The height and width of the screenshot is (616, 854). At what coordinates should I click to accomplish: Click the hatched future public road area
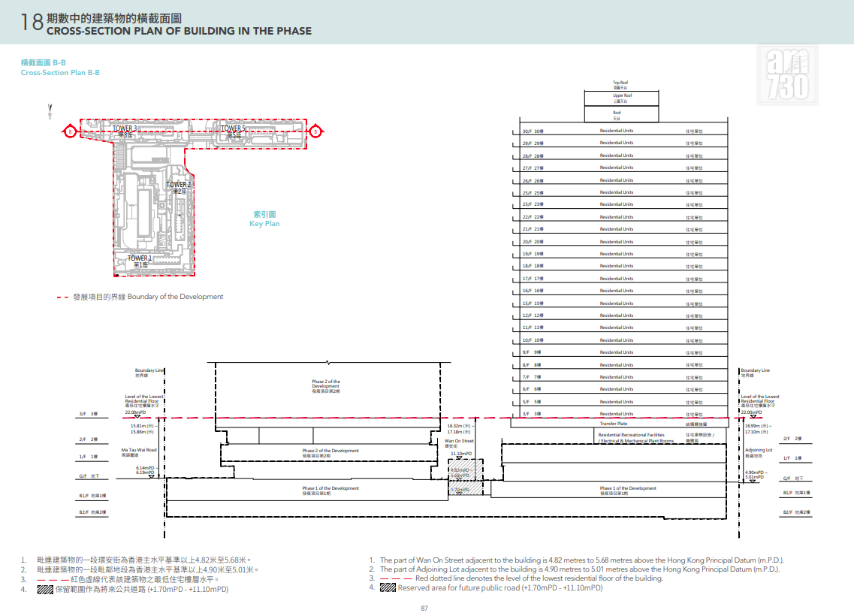(x=466, y=476)
